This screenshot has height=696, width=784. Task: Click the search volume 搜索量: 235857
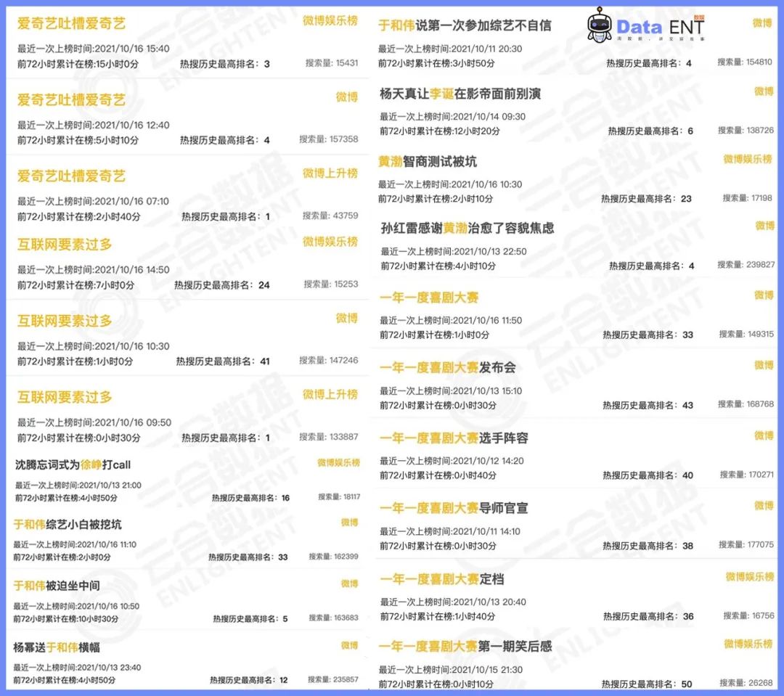333,679
